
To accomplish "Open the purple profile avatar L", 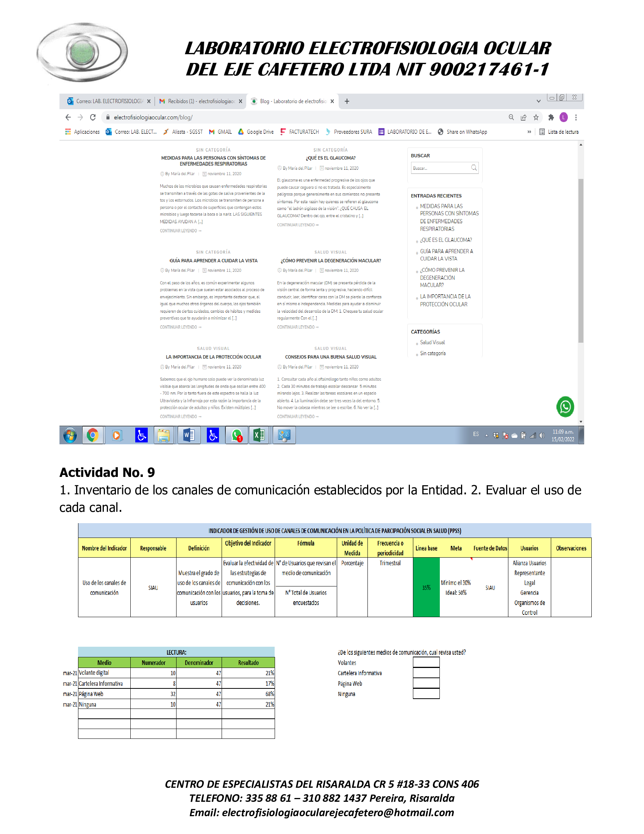I will 564,117.
